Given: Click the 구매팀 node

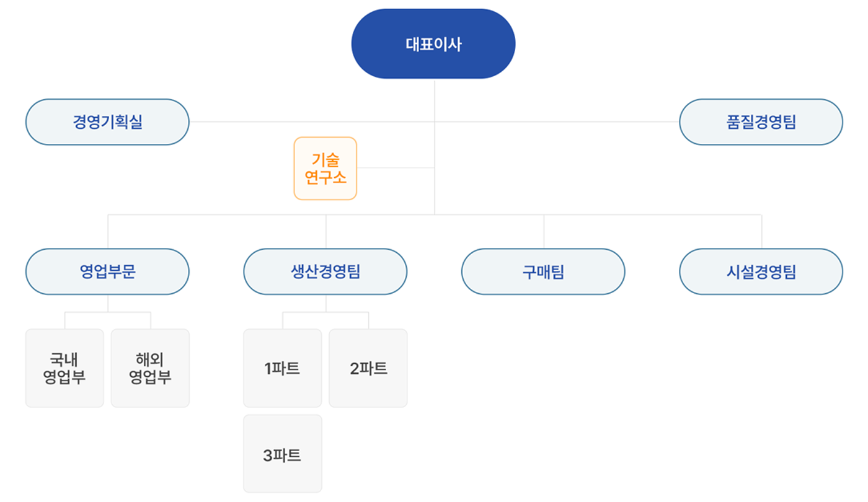Looking at the screenshot, I should point(543,271).
